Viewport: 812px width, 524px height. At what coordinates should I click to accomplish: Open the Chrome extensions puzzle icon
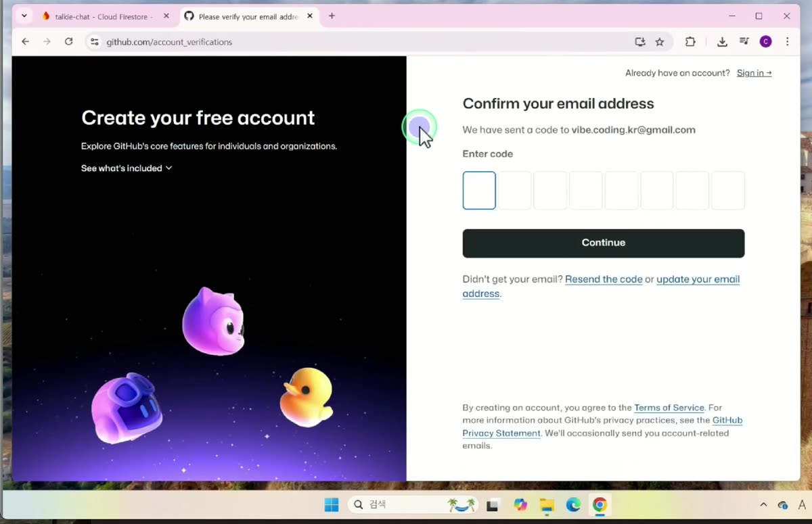[690, 42]
